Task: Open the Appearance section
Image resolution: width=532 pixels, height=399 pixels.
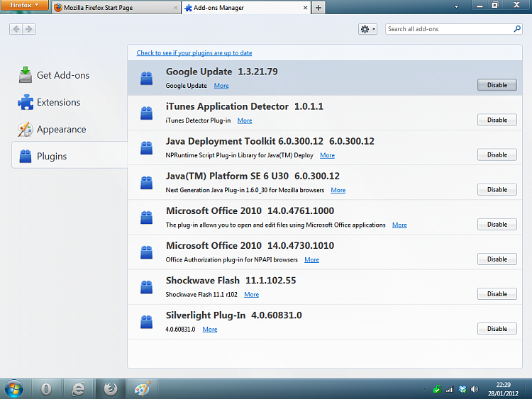Action: (52, 129)
